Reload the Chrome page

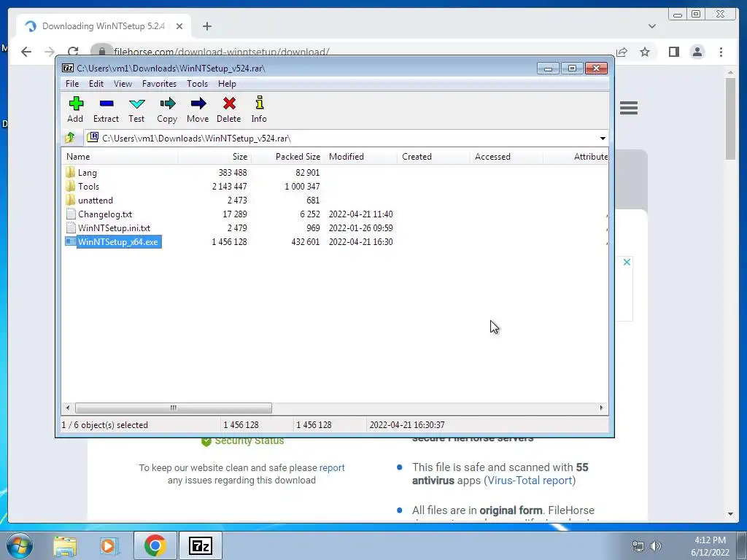click(73, 52)
